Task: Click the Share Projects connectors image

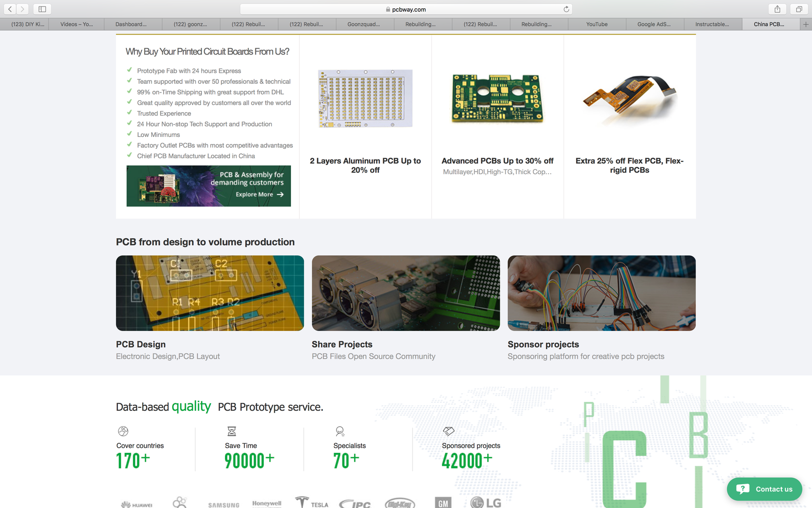Action: (x=406, y=293)
